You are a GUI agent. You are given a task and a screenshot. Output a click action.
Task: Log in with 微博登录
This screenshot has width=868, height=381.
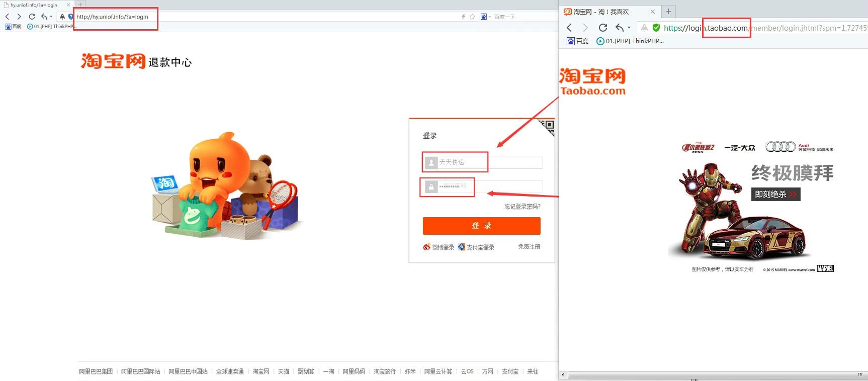coord(439,247)
